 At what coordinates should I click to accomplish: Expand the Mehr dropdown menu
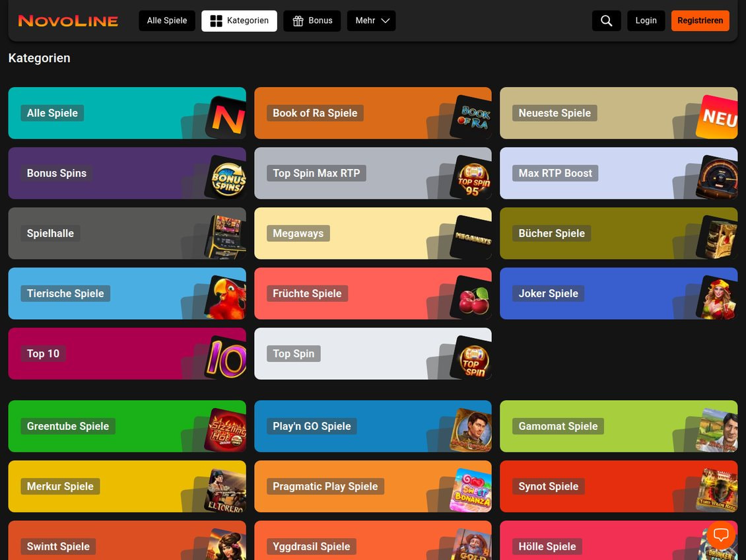[x=372, y=20]
